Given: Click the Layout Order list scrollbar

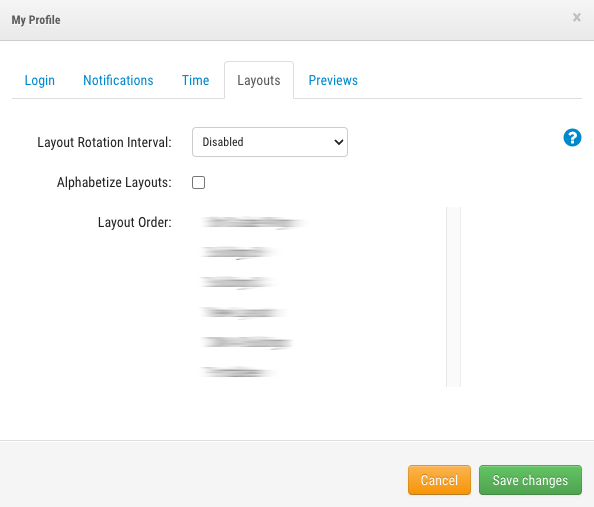Looking at the screenshot, I should tap(453, 297).
